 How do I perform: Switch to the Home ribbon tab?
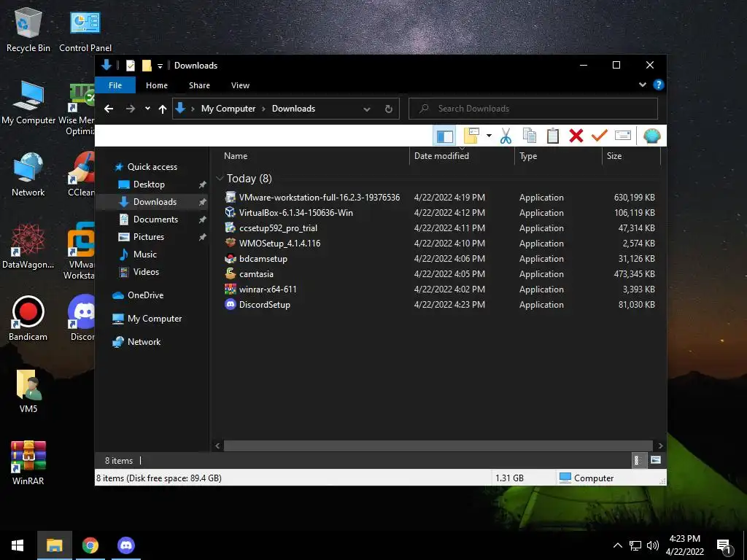pyautogui.click(x=157, y=85)
